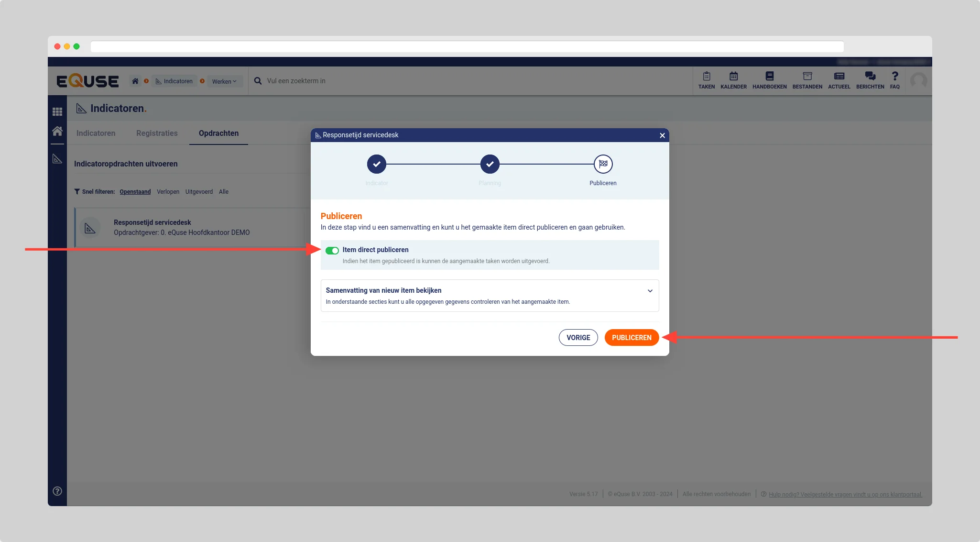Screen dimensions: 980x542
Task: Click the help circle icon at sidebar bottom
Action: tap(57, 491)
